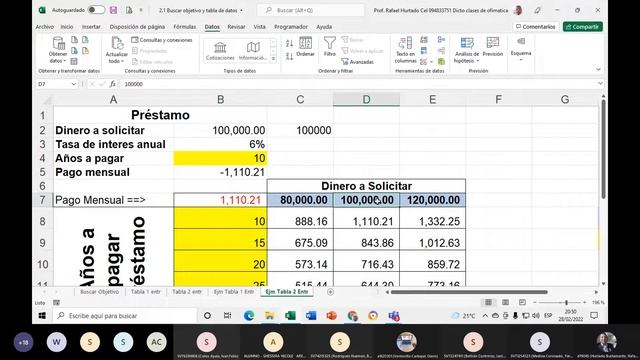This screenshot has width=640, height=360.
Task: Open Análisis de hipótesis dropdown
Action: pyautogui.click(x=467, y=50)
